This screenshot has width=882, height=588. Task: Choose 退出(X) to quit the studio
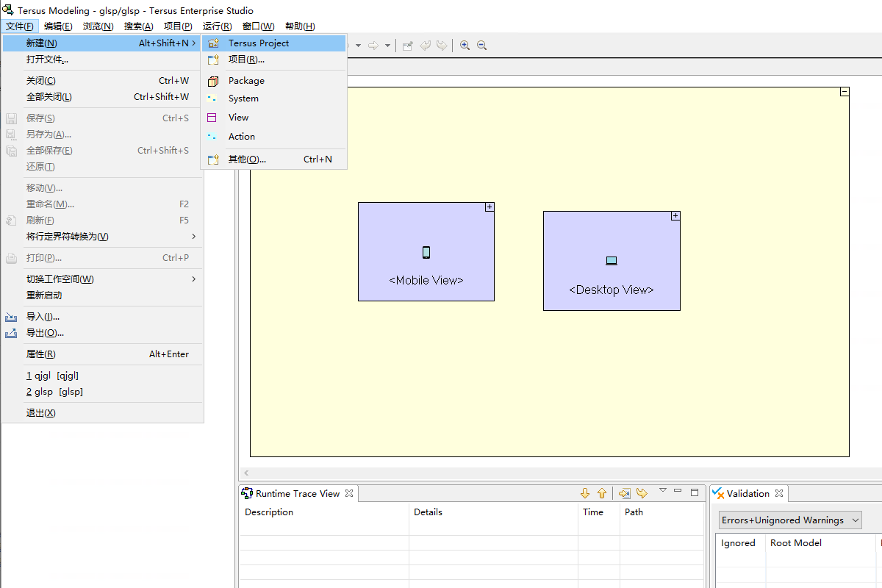tap(102, 413)
